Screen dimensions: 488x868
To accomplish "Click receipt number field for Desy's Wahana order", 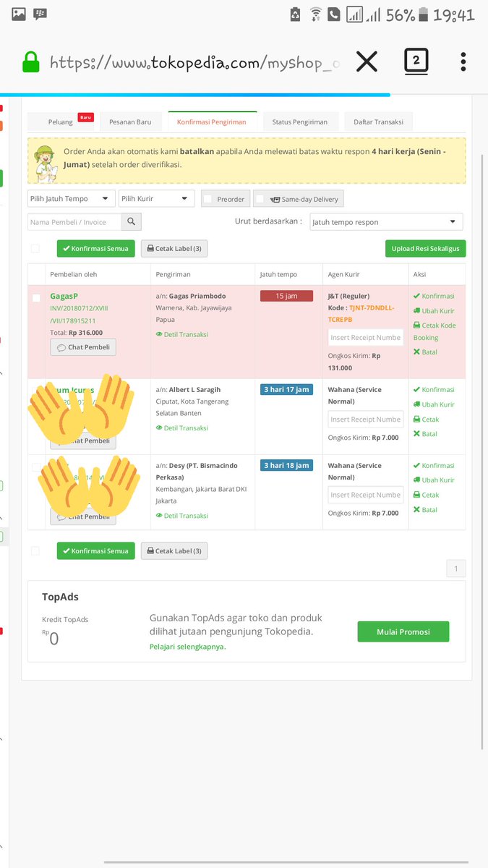I will point(366,495).
